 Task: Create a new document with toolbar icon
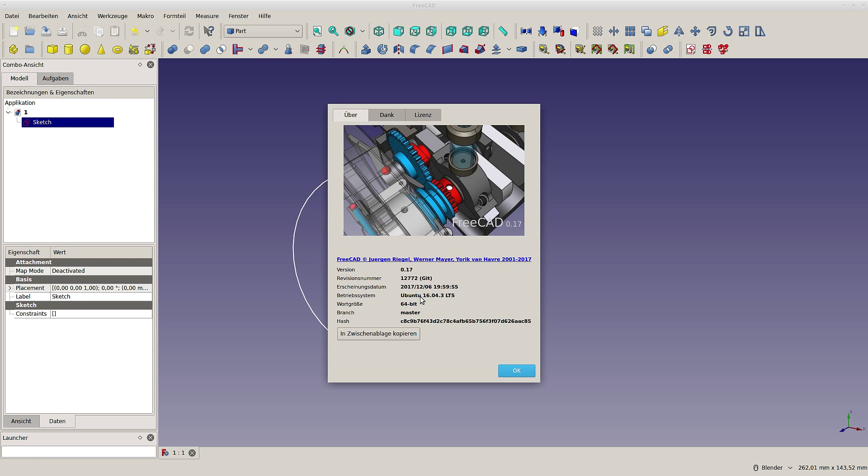14,31
